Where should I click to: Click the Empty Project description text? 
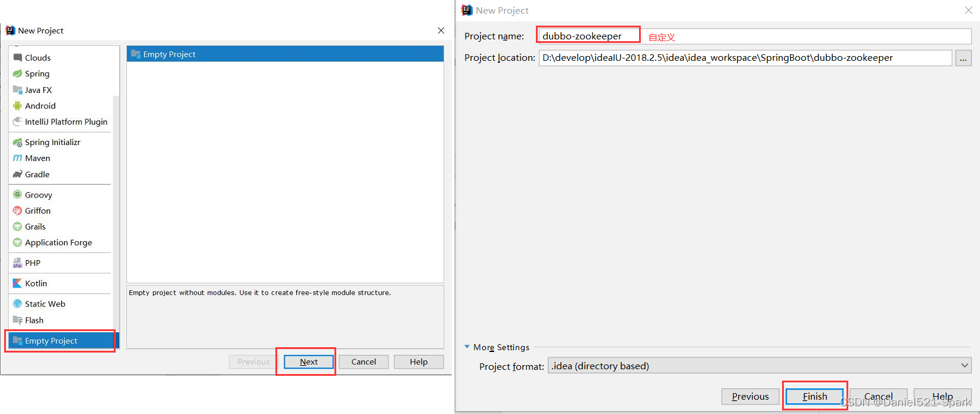pyautogui.click(x=260, y=292)
